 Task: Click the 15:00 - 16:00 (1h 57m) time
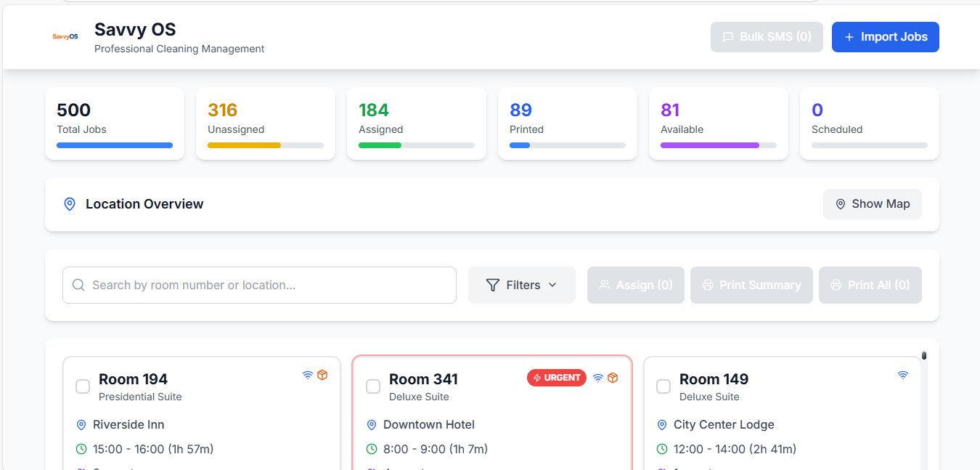tap(153, 450)
